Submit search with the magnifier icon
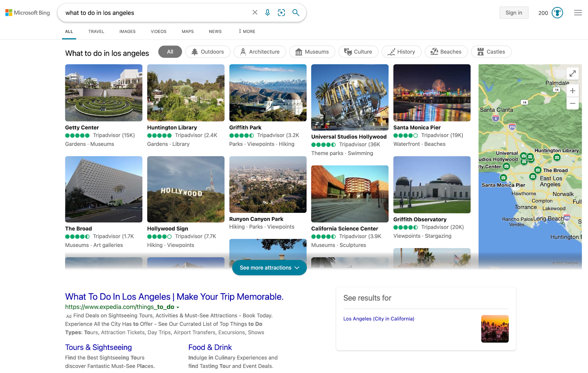This screenshot has height=373, width=588. (296, 12)
